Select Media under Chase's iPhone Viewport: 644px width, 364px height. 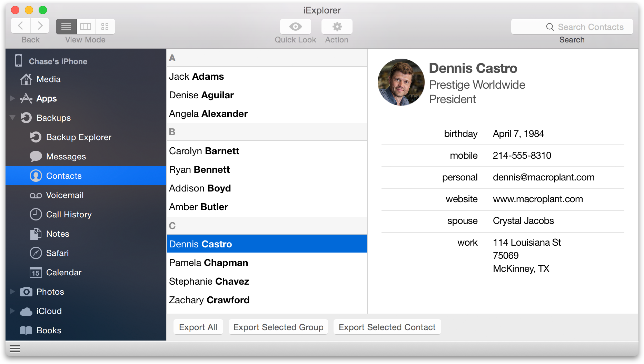point(49,79)
